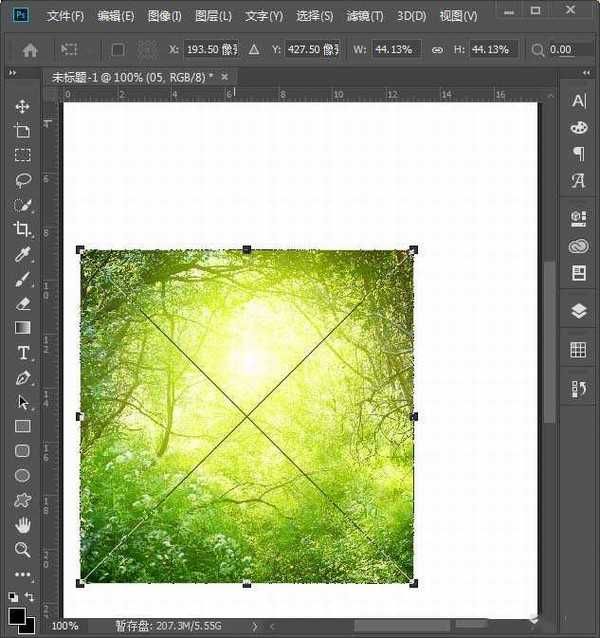Select the Eyedropper tool
600x638 pixels.
tap(22, 254)
